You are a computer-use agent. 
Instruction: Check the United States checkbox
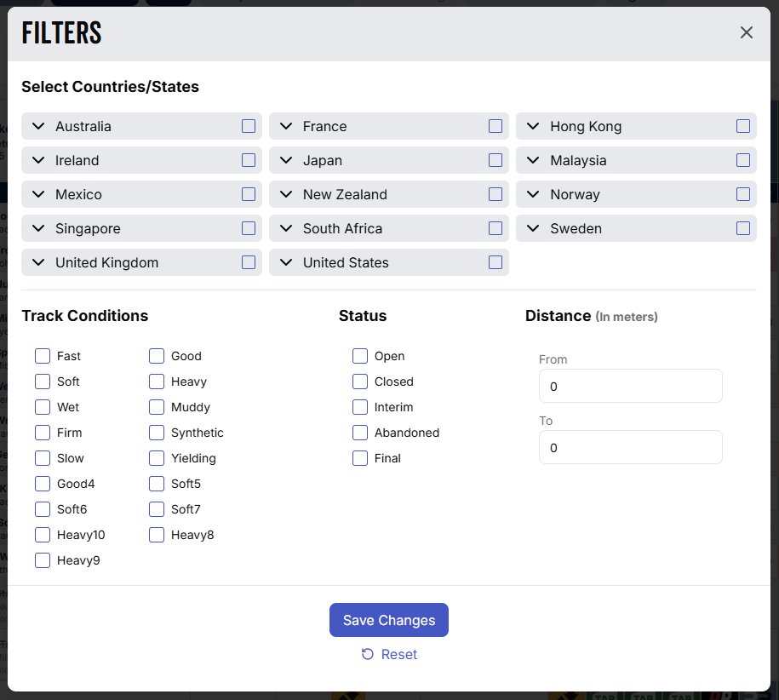[x=495, y=262]
